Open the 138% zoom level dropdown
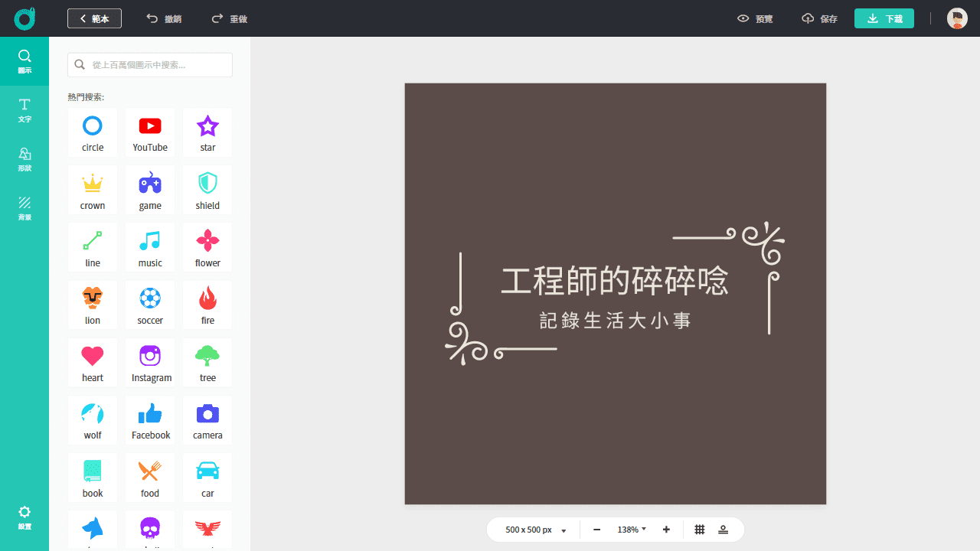Screen dimensions: 980x551 click(x=631, y=529)
